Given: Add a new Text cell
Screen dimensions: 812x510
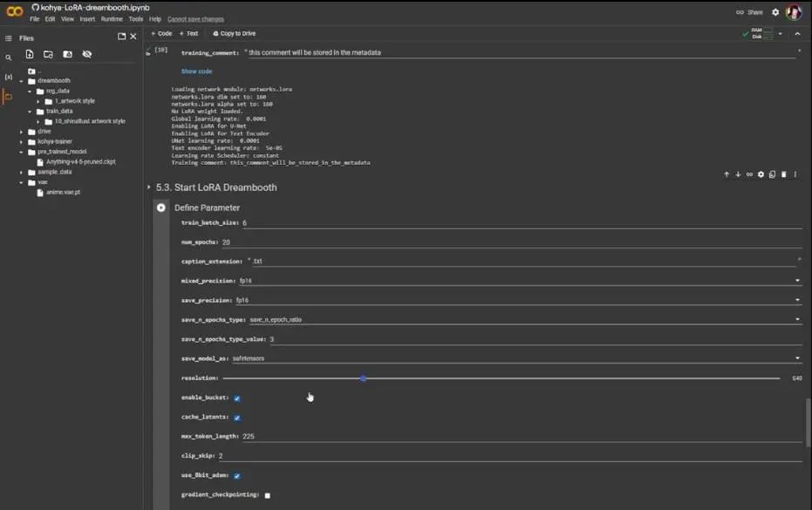Looking at the screenshot, I should [189, 34].
